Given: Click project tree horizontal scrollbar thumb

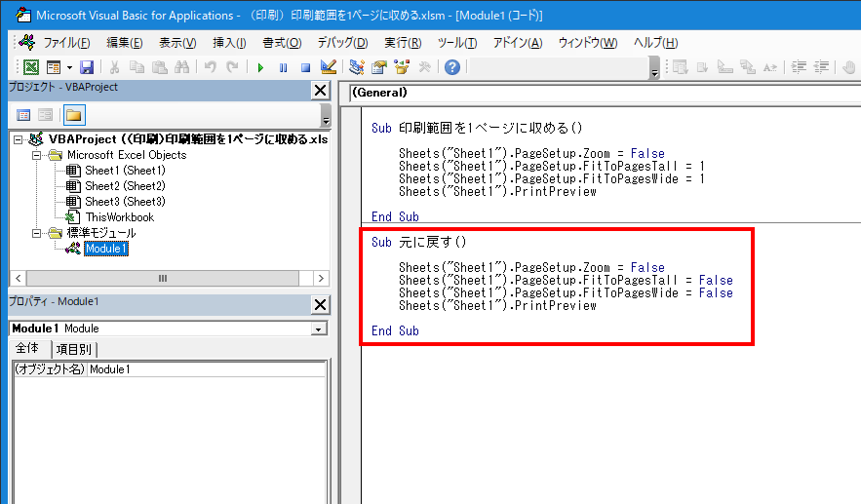Looking at the screenshot, I should coord(163,279).
